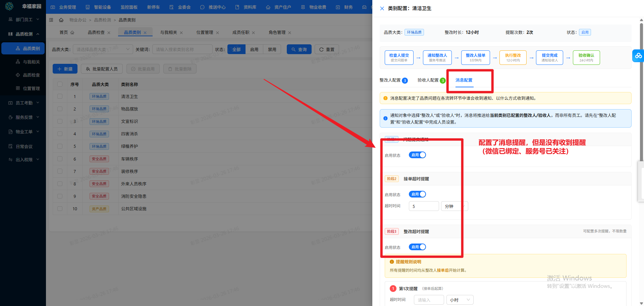Switch to the 验收人配置 tab

[x=428, y=80]
